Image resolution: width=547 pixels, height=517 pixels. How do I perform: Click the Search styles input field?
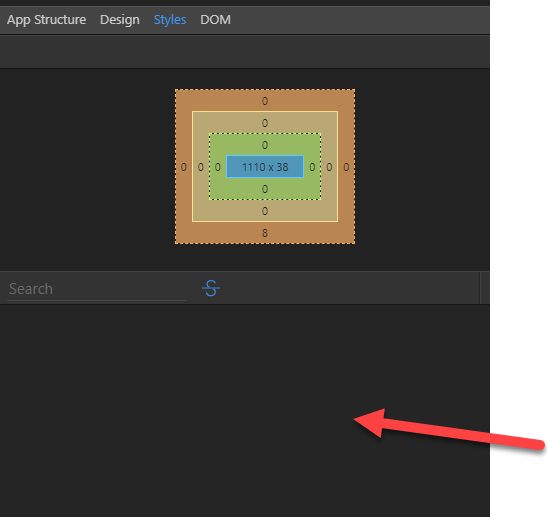97,289
